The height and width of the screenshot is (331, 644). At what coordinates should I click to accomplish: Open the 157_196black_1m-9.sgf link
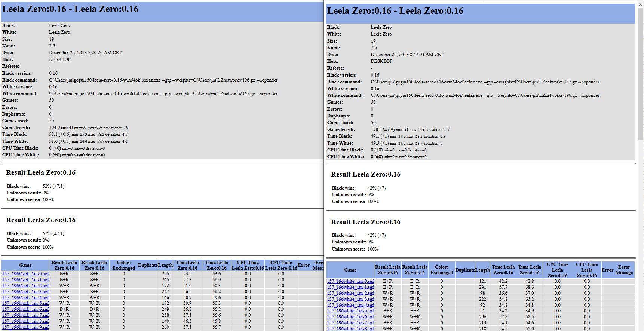pos(25,327)
